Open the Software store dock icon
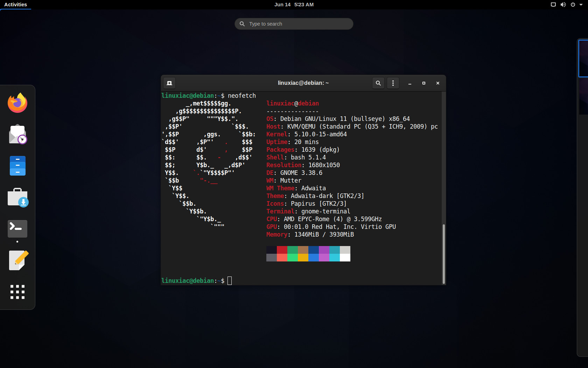 pyautogui.click(x=17, y=197)
